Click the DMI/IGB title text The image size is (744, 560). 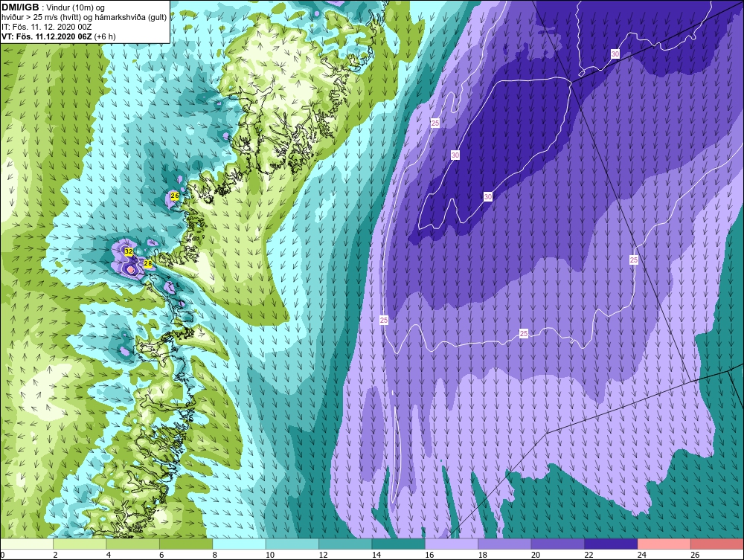pos(20,7)
